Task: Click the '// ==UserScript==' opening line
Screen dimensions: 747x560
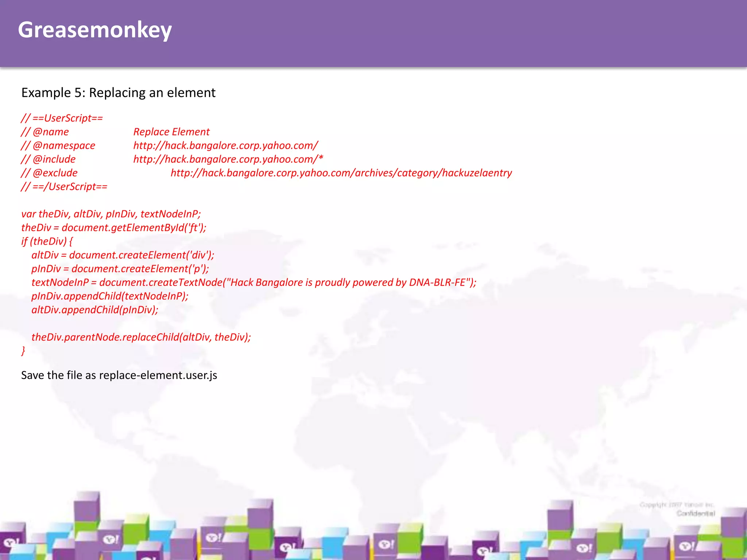Action: click(62, 118)
